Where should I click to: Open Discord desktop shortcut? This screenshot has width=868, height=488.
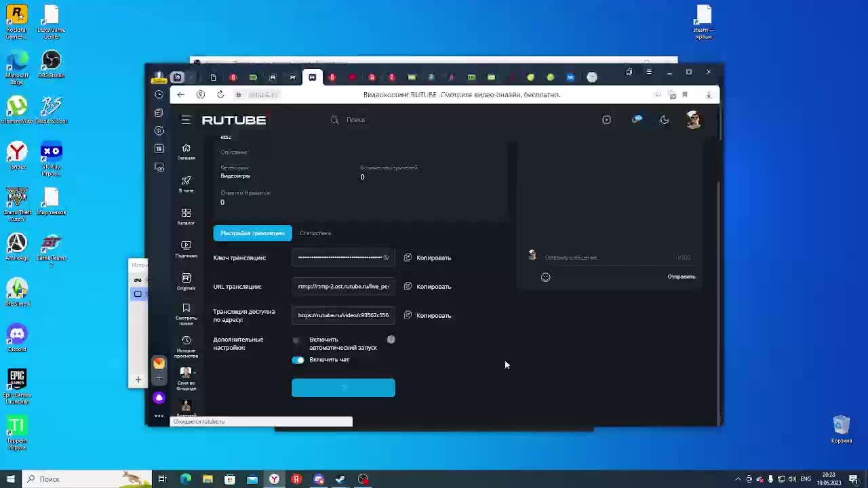[x=17, y=338]
